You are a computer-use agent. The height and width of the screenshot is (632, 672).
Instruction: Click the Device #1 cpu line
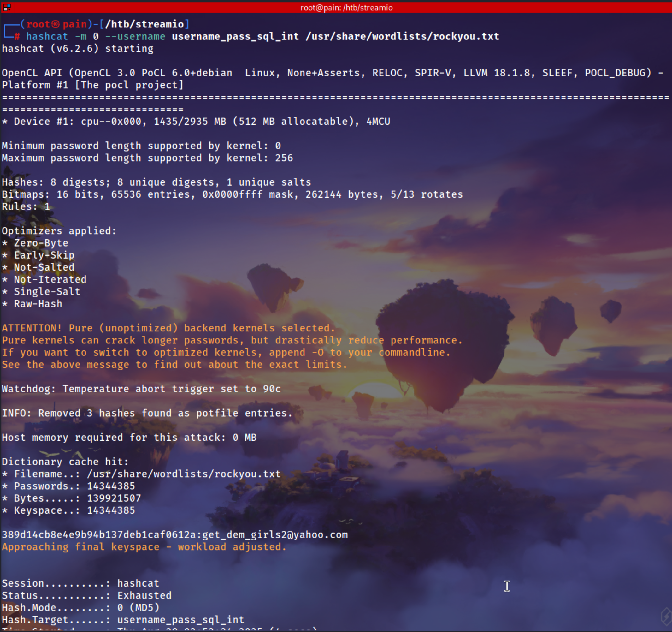tap(196, 122)
